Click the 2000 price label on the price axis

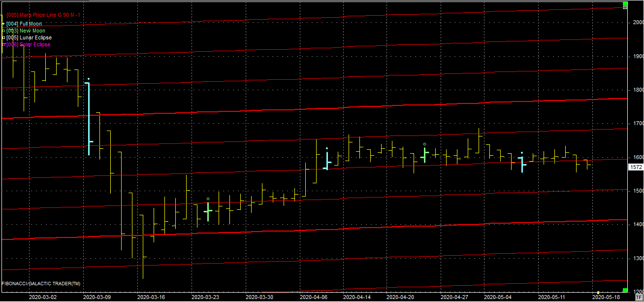(x=638, y=23)
